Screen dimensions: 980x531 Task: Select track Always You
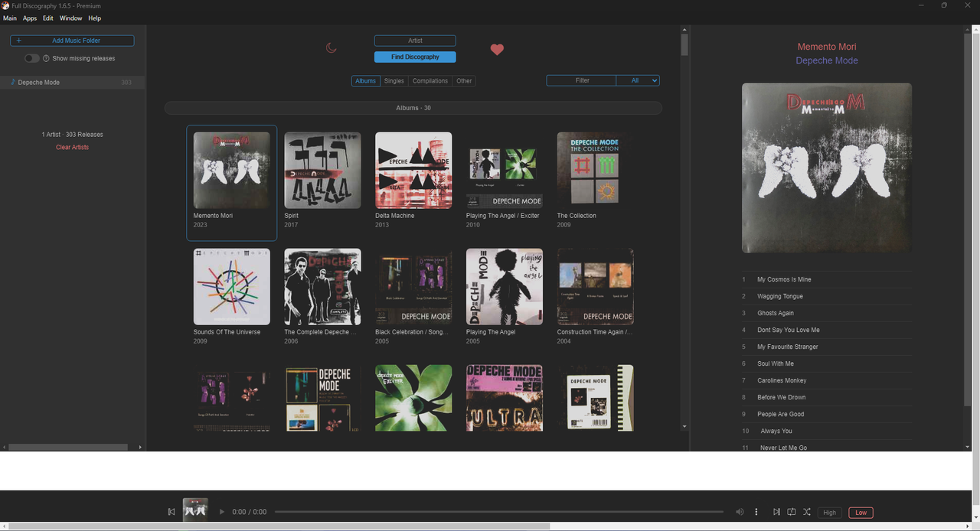(827, 431)
